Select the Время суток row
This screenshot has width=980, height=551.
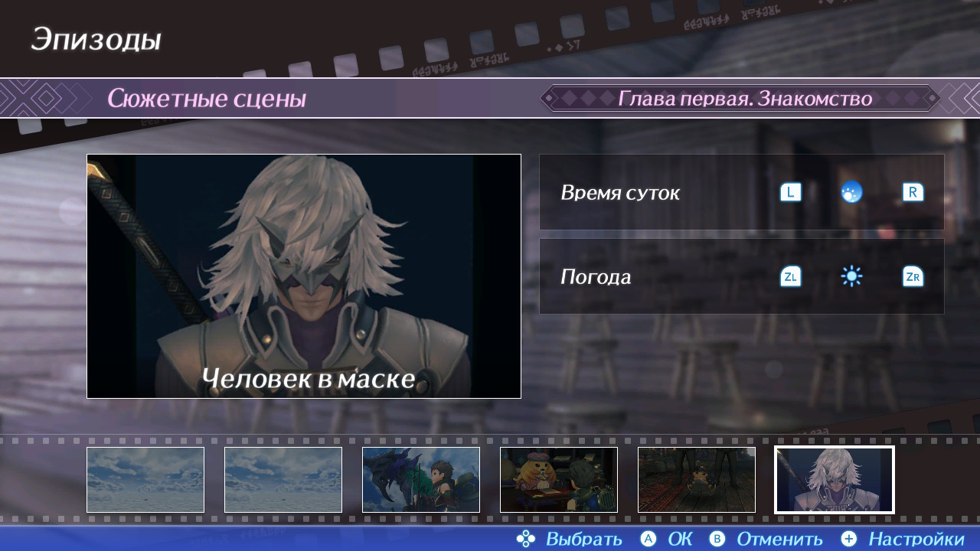pyautogui.click(x=742, y=192)
